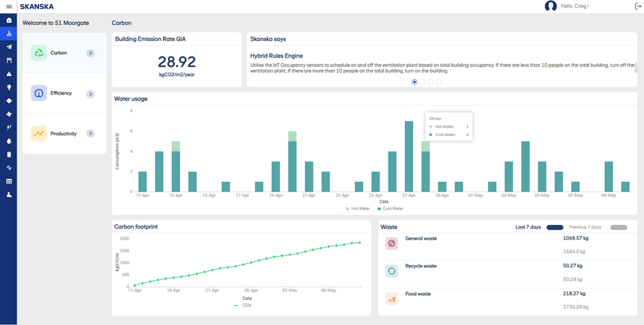Click the blue gauge Efficiency icon
Viewport: 644px width, 325px height.
click(x=39, y=93)
